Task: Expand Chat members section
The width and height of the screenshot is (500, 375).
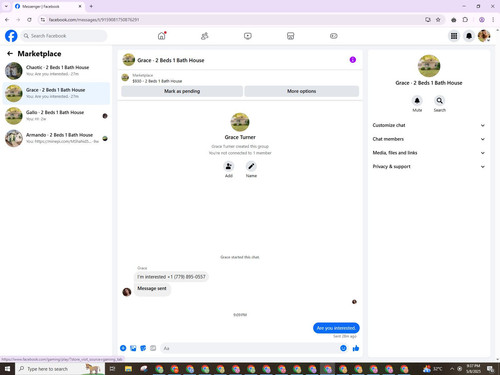Action: pos(428,139)
